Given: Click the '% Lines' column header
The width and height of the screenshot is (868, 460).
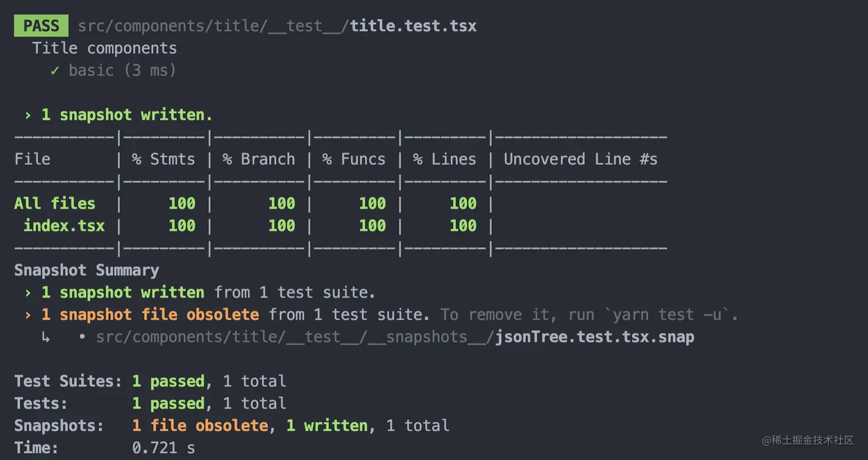Looking at the screenshot, I should click(445, 159).
